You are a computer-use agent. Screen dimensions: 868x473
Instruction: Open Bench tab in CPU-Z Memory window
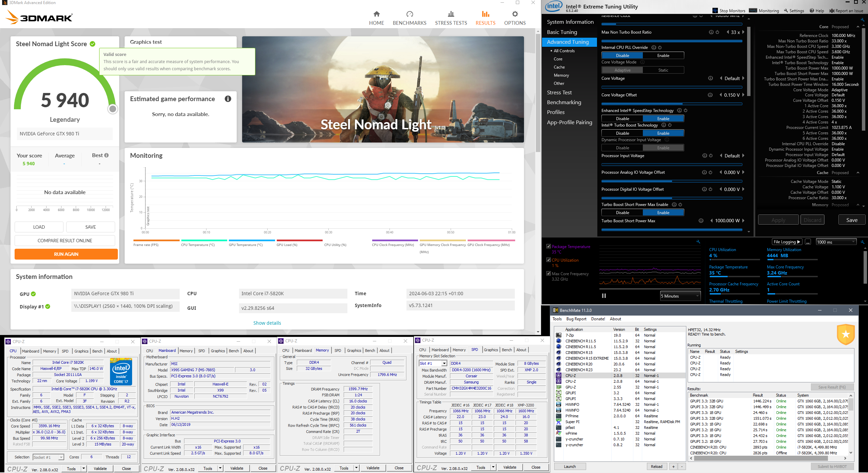[x=370, y=351]
